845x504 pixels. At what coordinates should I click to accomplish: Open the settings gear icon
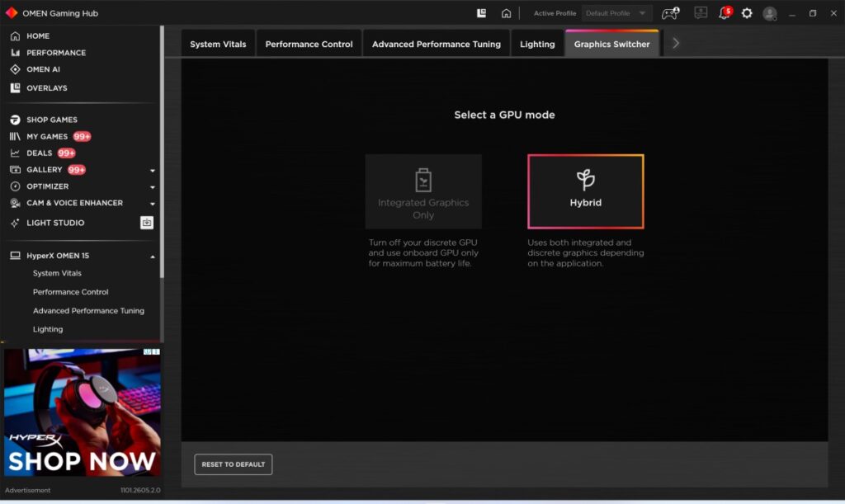747,13
